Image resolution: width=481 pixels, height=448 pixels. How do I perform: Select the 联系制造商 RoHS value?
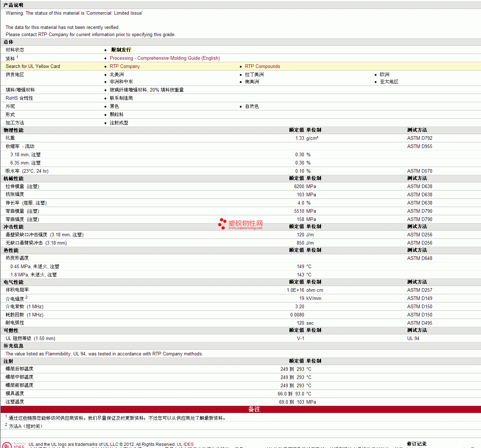point(121,98)
